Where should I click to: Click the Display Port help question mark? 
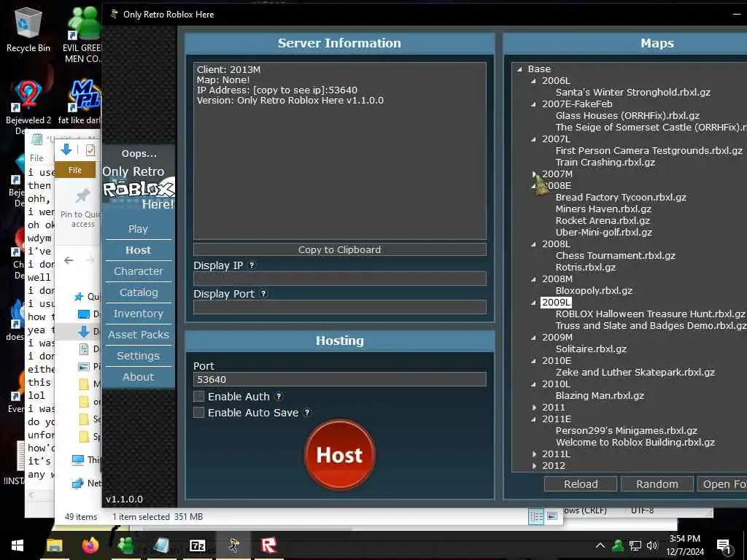[263, 294]
